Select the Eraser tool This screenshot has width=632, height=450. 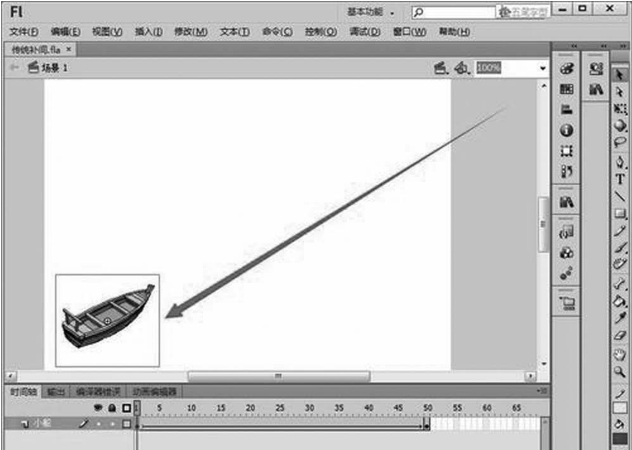click(620, 335)
